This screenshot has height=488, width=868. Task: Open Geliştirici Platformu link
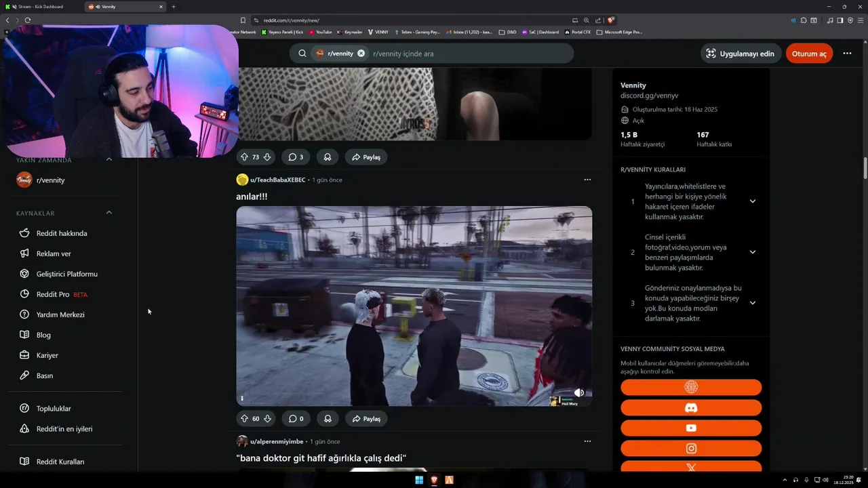coord(67,274)
